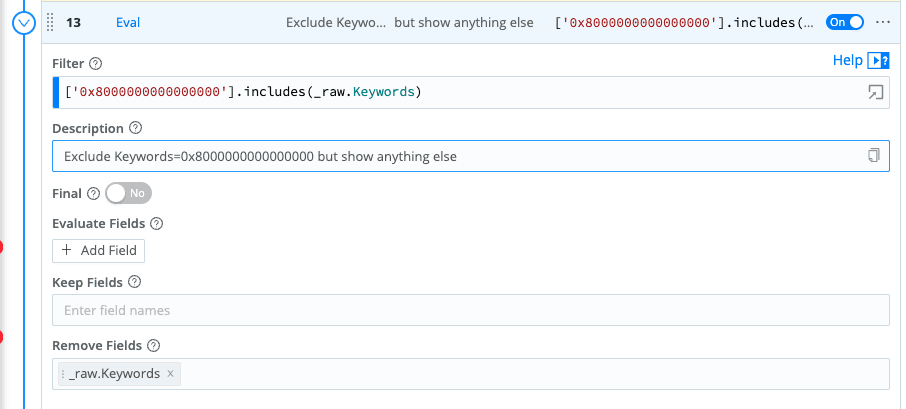
Task: Click the help panel icon beside Help
Action: click(878, 61)
